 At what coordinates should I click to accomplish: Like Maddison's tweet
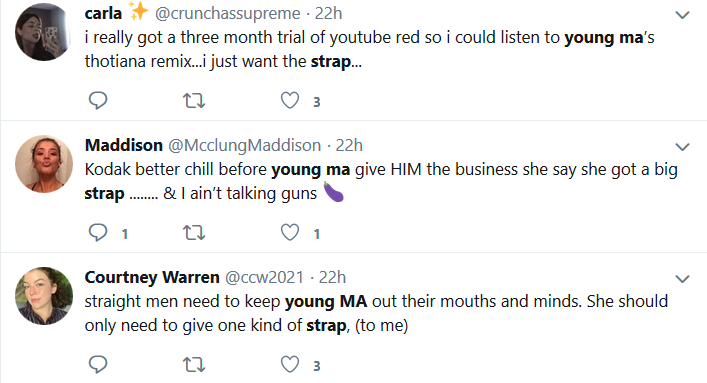[289, 232]
